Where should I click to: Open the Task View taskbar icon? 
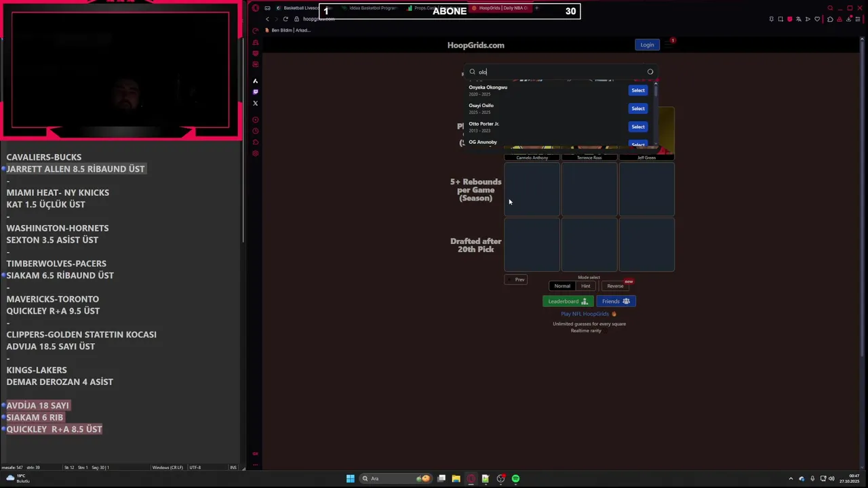(441, 479)
